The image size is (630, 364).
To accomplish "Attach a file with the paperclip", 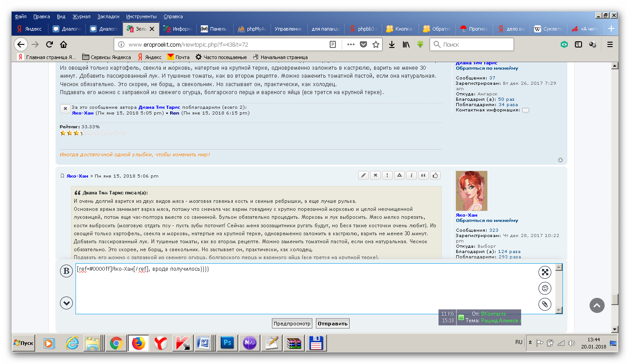I will 545,304.
